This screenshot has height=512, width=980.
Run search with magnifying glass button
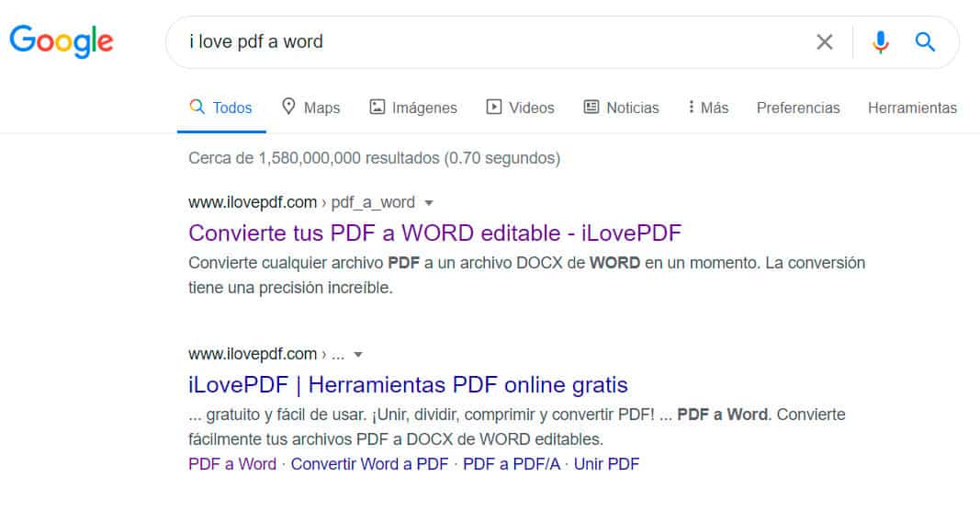[x=925, y=42]
